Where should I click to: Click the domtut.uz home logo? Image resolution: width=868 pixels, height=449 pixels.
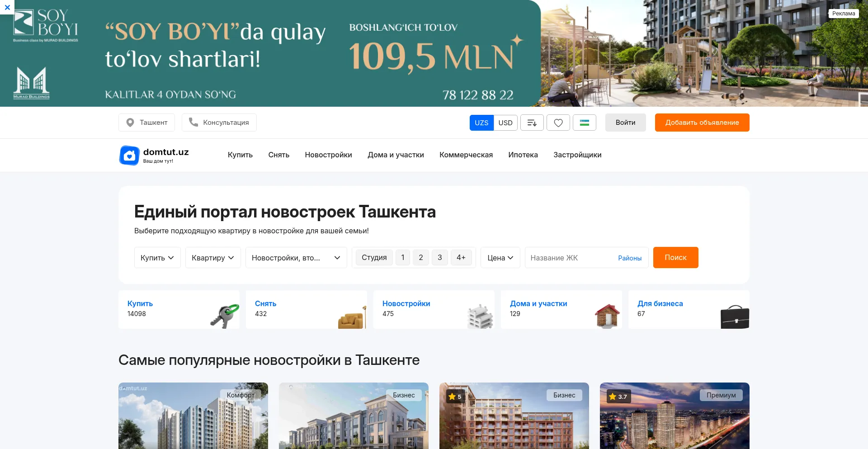coord(154,155)
